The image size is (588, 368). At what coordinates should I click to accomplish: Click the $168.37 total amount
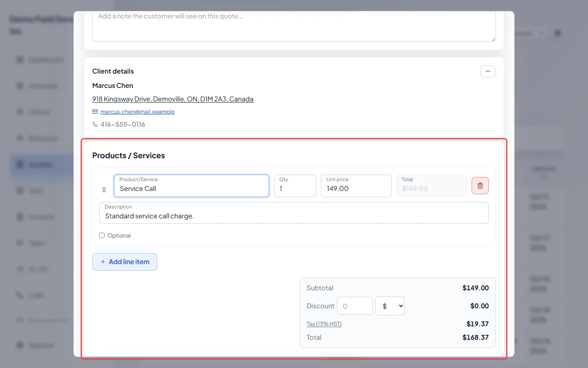pyautogui.click(x=475, y=337)
